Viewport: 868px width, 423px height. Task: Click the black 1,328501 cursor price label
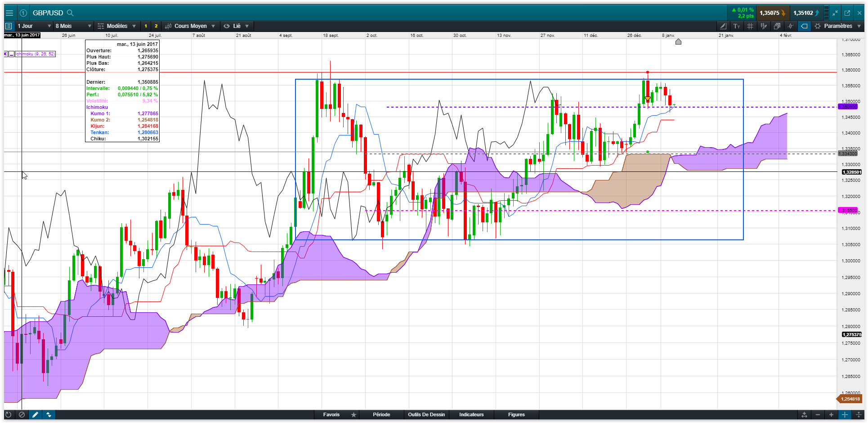coord(851,172)
